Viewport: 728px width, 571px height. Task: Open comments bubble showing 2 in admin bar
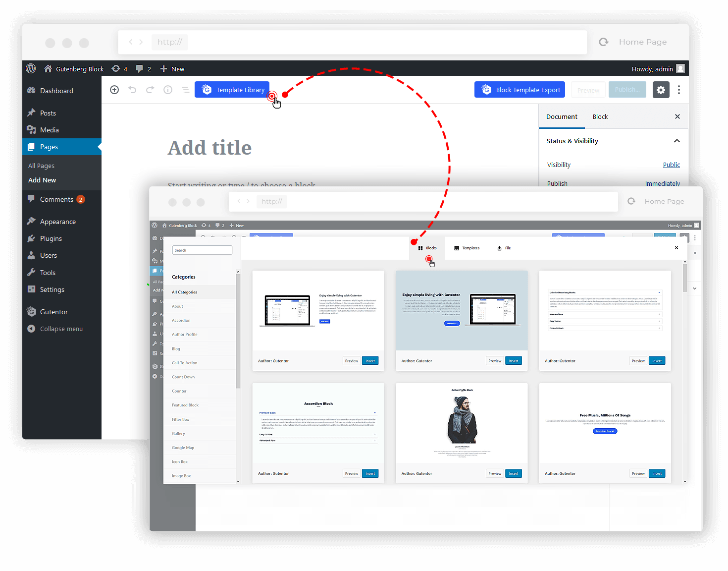pyautogui.click(x=143, y=69)
